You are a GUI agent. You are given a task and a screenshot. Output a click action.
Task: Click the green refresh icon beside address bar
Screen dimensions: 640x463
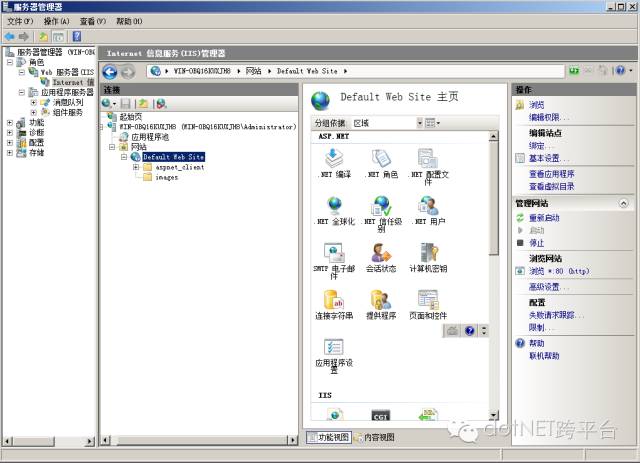click(574, 71)
